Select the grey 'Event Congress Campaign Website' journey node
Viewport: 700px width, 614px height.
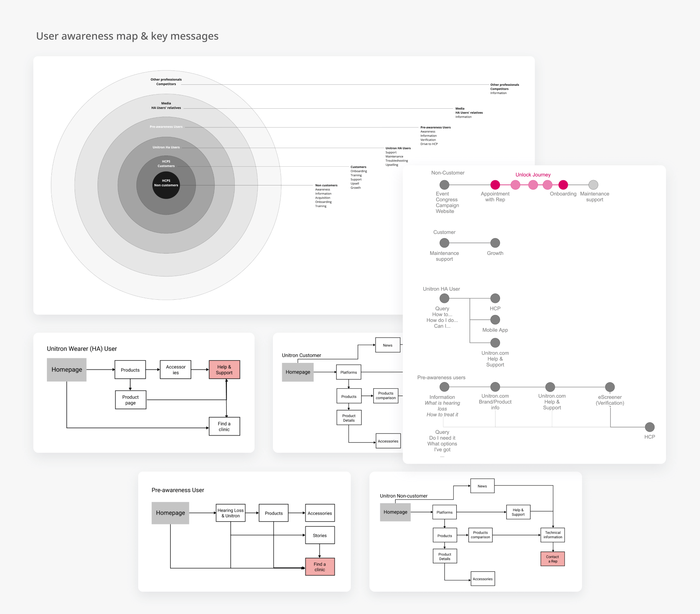[444, 185]
